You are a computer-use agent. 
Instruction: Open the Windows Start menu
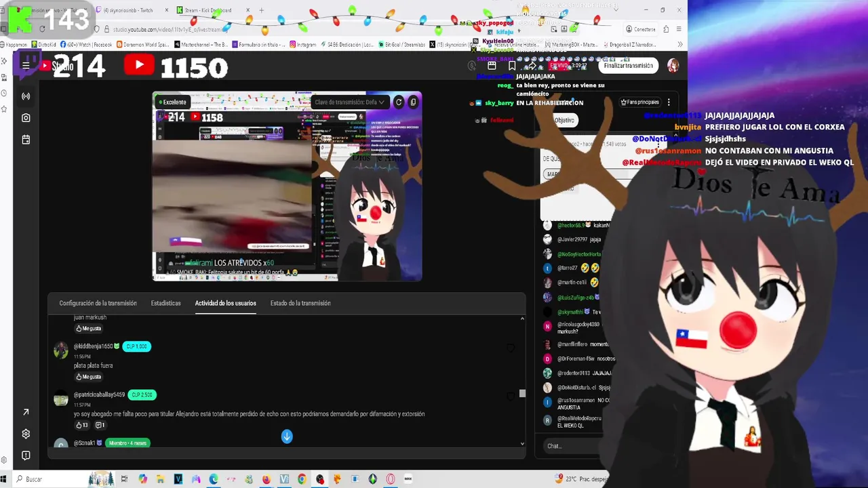(x=4, y=479)
